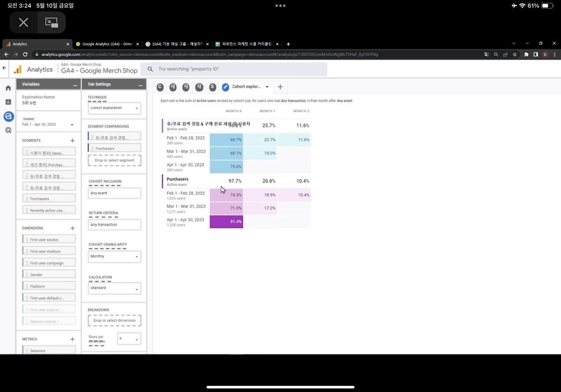Tap the picture-in-picture button in video player
The width and height of the screenshot is (561, 392).
(51, 23)
